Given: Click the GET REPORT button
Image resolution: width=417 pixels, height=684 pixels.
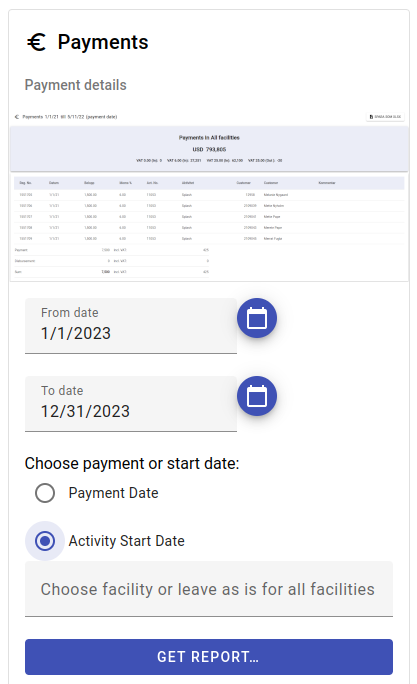Looking at the screenshot, I should 209,657.
